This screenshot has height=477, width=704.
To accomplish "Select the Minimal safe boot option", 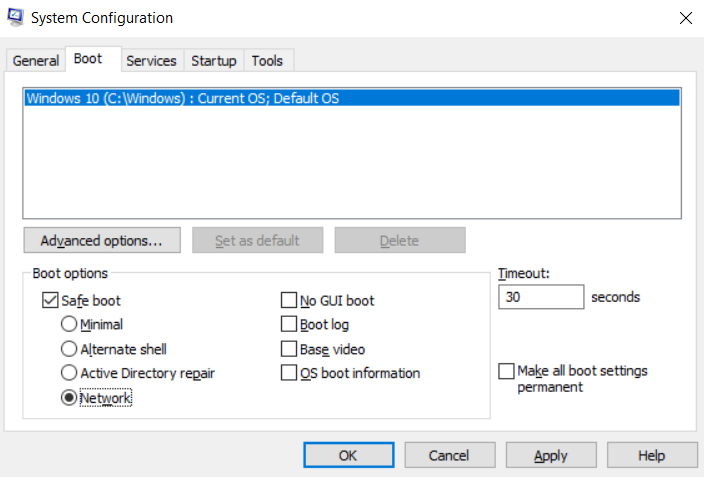I will pos(69,324).
